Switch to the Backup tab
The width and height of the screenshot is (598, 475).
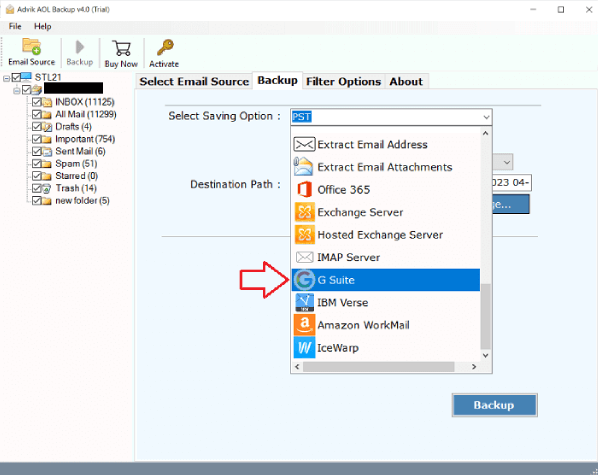pos(277,80)
